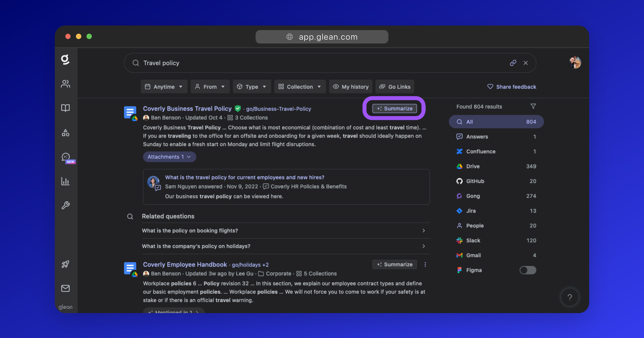This screenshot has width=644, height=338.
Task: Open the People directory sidebar icon
Action: click(65, 84)
